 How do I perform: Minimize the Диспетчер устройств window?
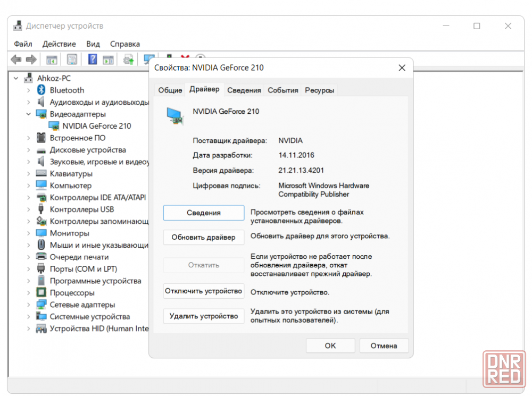pyautogui.click(x=446, y=26)
